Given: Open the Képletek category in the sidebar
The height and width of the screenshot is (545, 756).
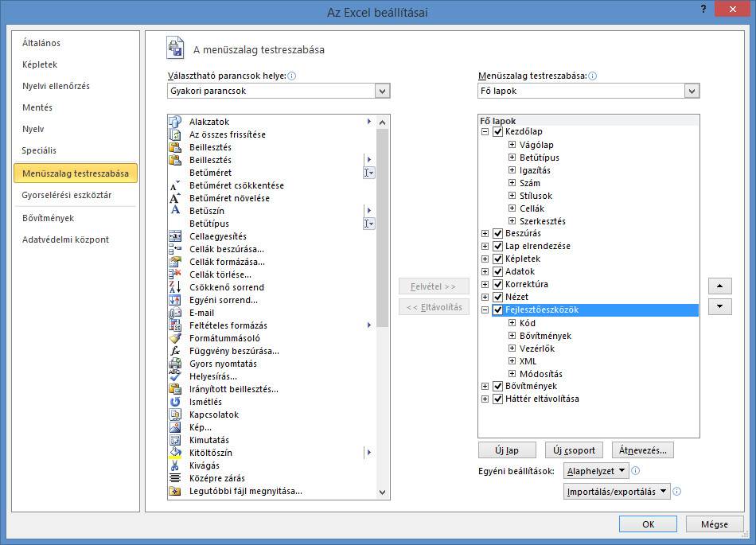Looking at the screenshot, I should point(40,64).
